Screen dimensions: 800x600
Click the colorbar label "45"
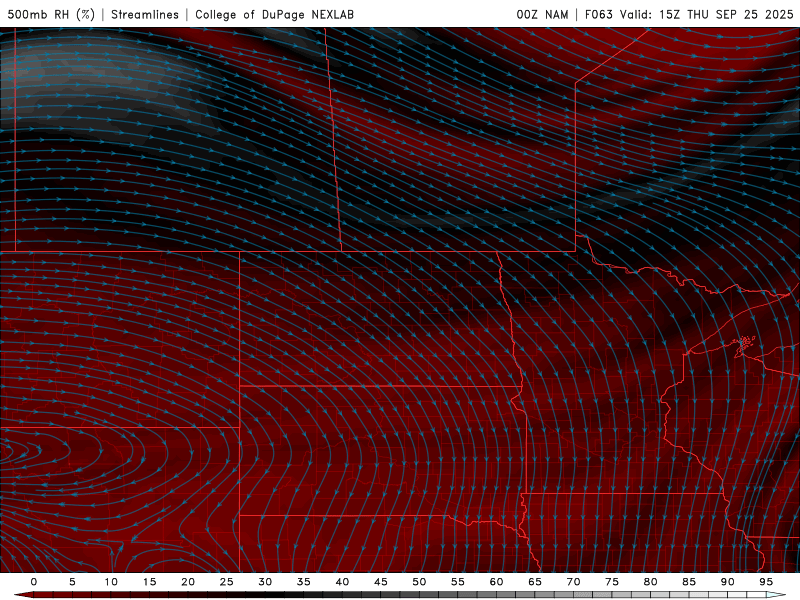[381, 582]
